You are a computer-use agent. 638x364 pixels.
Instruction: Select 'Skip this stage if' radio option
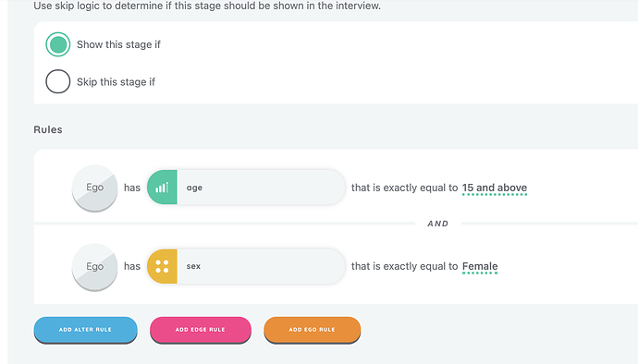tap(57, 81)
